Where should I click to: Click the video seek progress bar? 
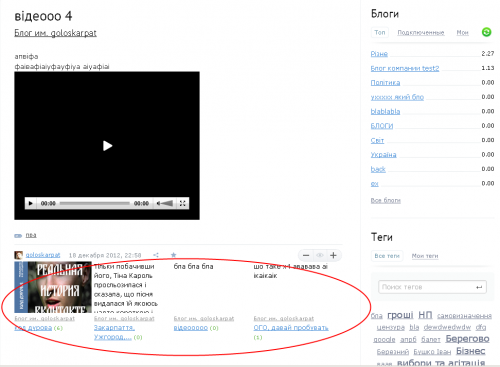tap(95, 203)
